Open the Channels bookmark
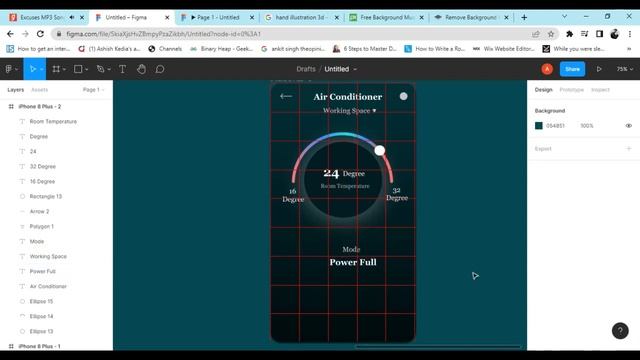The width and height of the screenshot is (640, 360). click(165, 49)
